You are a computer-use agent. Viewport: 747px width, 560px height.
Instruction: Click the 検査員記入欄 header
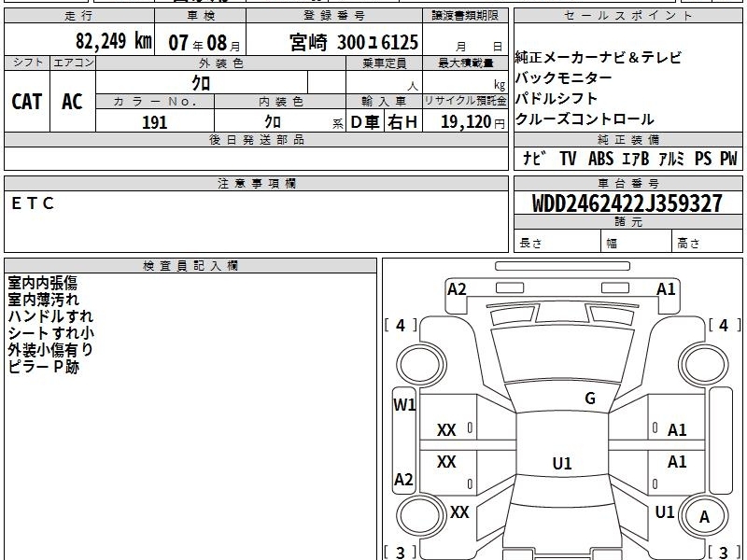190,266
